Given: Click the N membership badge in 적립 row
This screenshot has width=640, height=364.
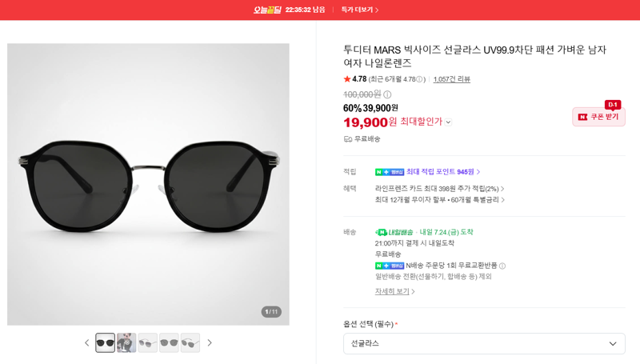Looking at the screenshot, I should 390,172.
